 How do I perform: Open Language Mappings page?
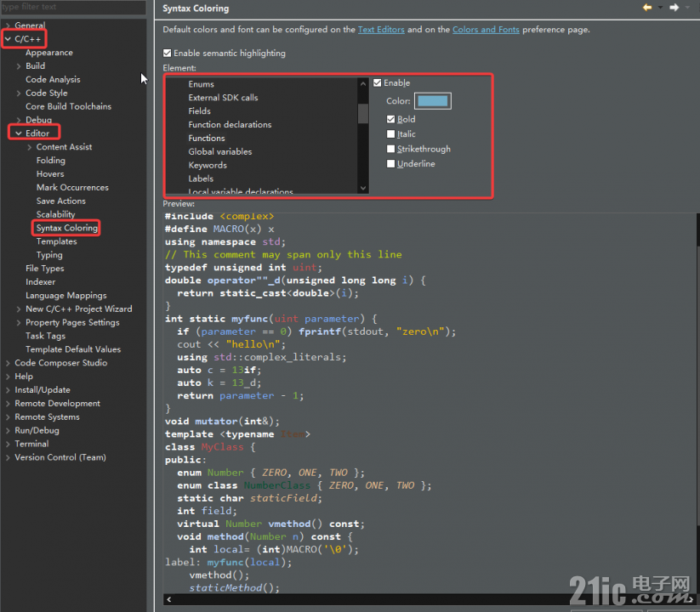click(x=66, y=295)
